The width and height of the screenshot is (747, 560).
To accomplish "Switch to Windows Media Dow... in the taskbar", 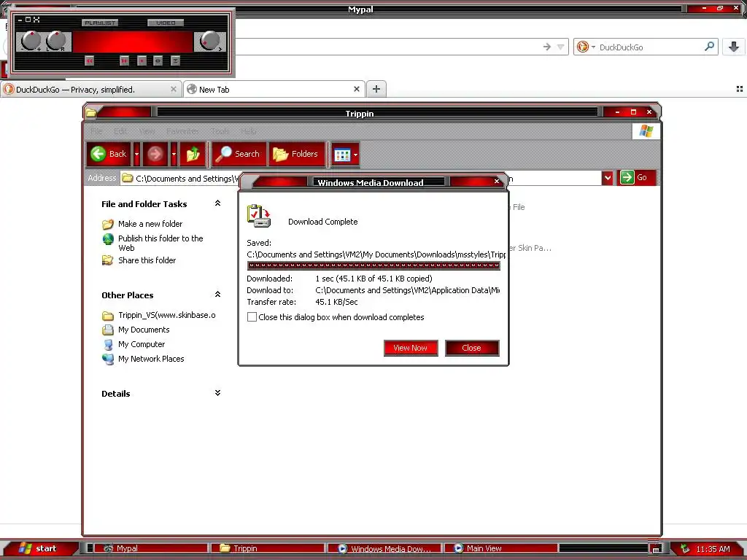I will [x=384, y=548].
